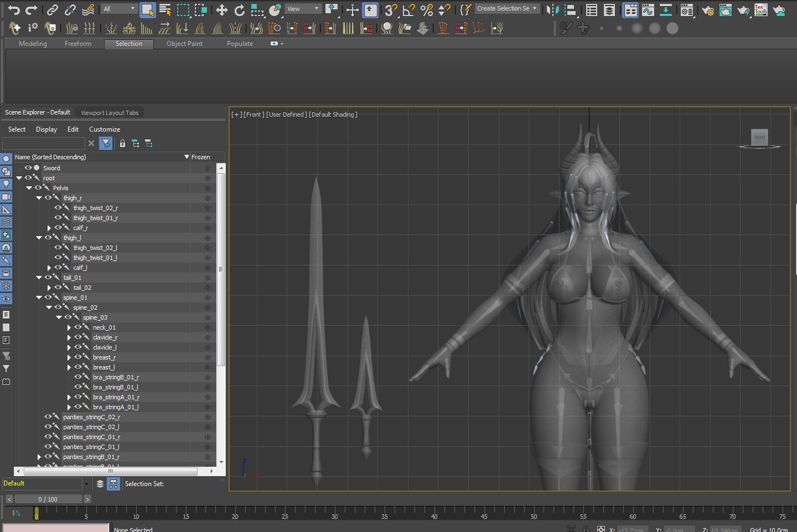This screenshot has width=797, height=532.
Task: Open the Curve Editor icon
Action: pyautogui.click(x=648, y=9)
